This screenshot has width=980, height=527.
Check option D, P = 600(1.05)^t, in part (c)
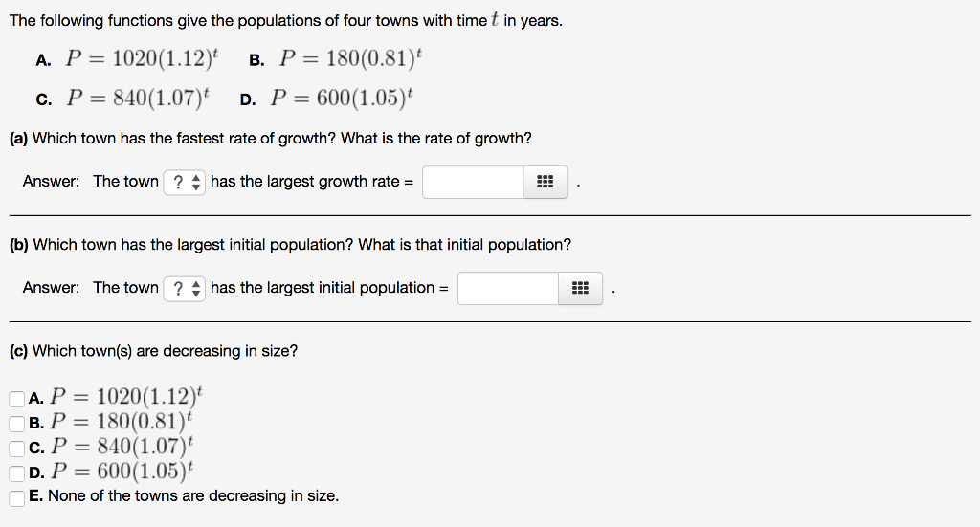[x=16, y=472]
